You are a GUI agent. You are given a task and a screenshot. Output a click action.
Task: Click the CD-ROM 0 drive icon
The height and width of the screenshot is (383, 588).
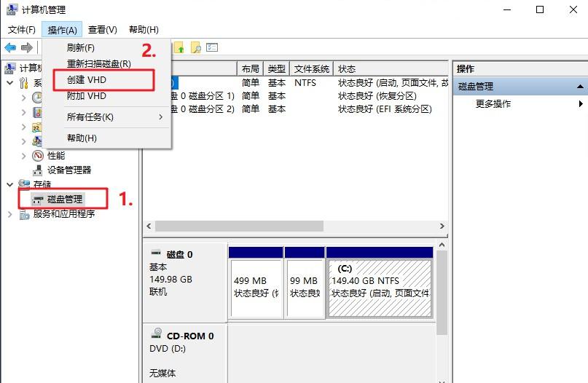pos(157,333)
